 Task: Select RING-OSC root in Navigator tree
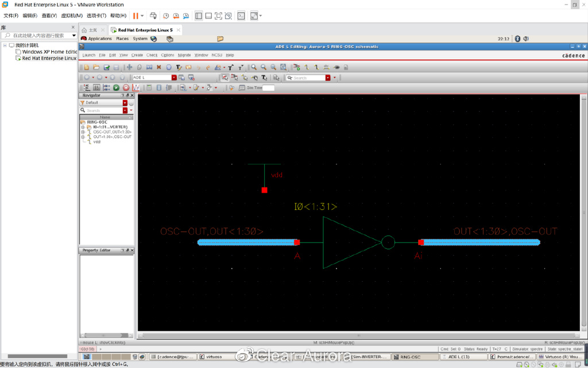click(x=97, y=122)
